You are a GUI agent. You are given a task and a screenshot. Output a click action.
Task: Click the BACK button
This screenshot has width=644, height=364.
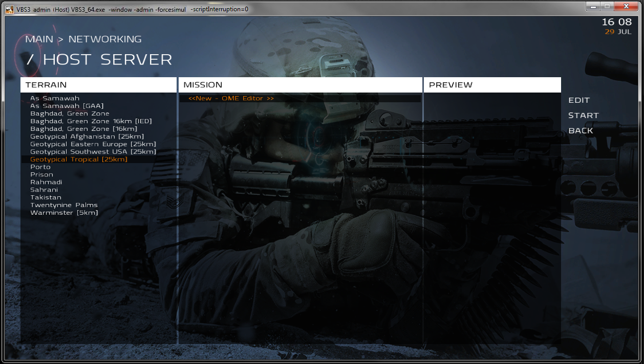[x=581, y=131]
